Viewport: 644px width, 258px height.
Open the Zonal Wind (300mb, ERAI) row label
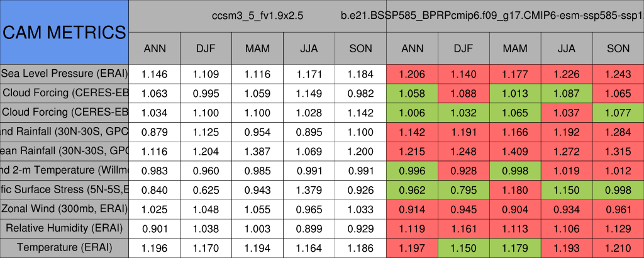point(64,209)
